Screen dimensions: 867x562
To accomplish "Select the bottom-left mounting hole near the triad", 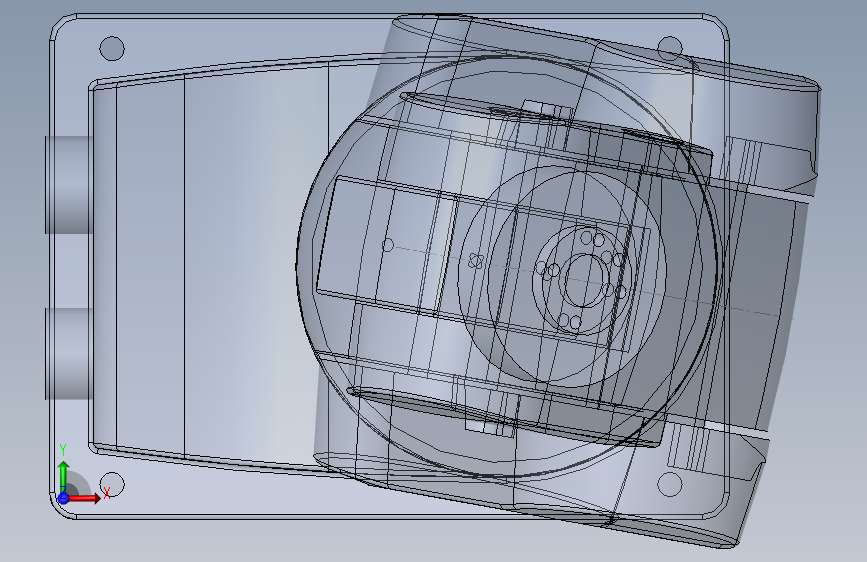I will tap(112, 484).
